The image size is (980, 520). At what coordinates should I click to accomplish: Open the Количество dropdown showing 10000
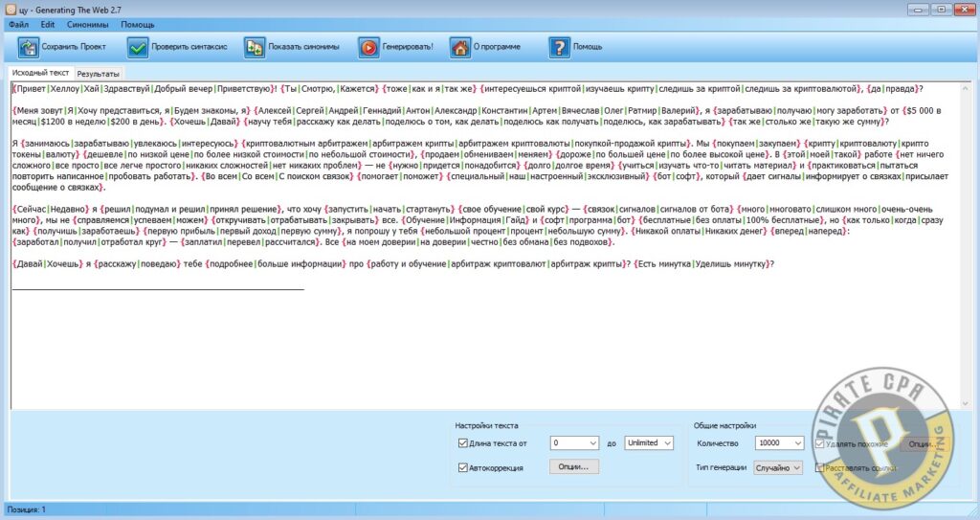tap(779, 443)
